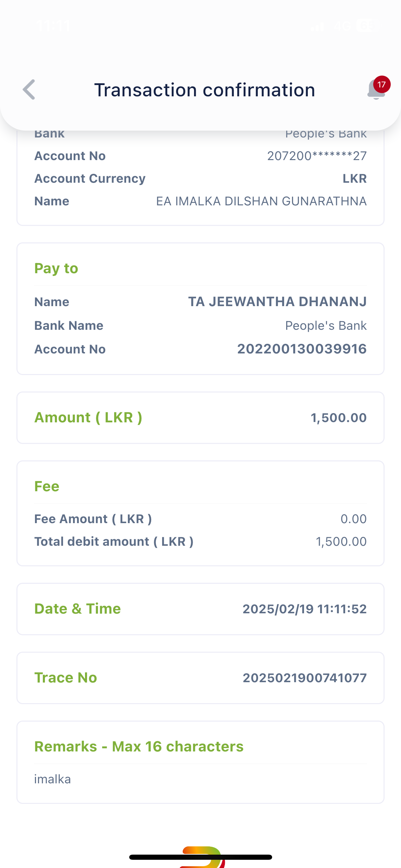401x868 pixels.
Task: Click the Date & Time value
Action: pyautogui.click(x=304, y=609)
